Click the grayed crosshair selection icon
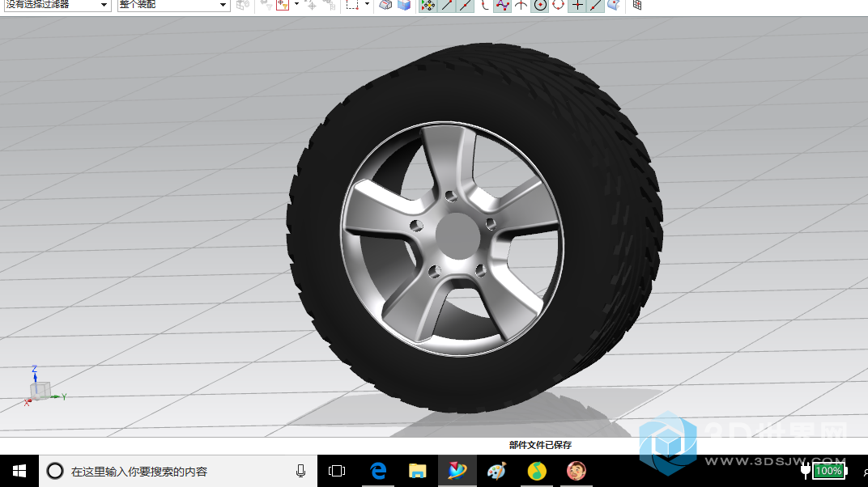The width and height of the screenshot is (868, 487). point(311,5)
